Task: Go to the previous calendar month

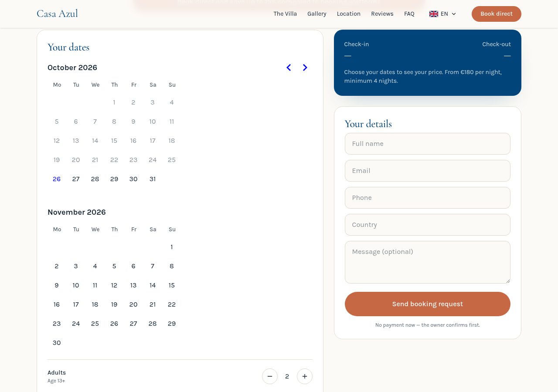Action: click(x=289, y=68)
